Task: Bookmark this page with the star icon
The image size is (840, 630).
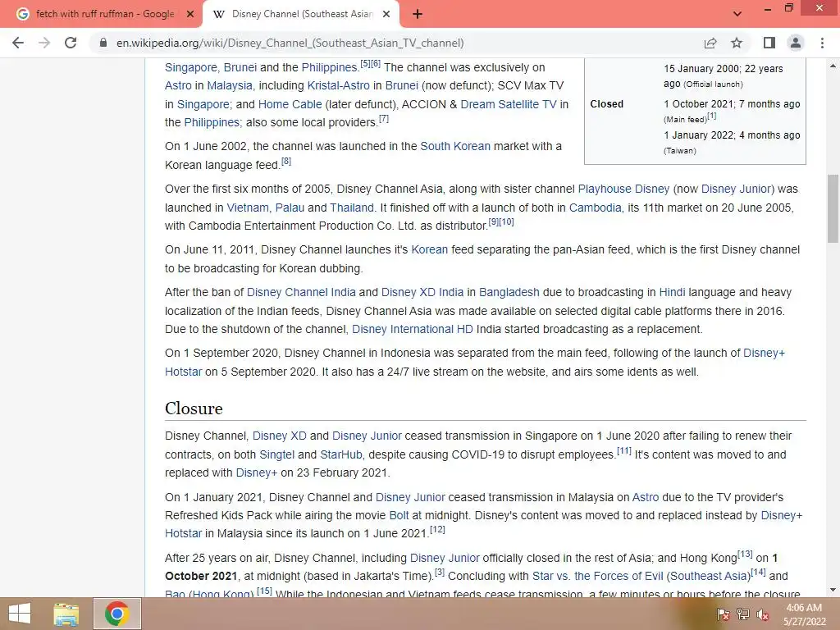Action: 737,43
